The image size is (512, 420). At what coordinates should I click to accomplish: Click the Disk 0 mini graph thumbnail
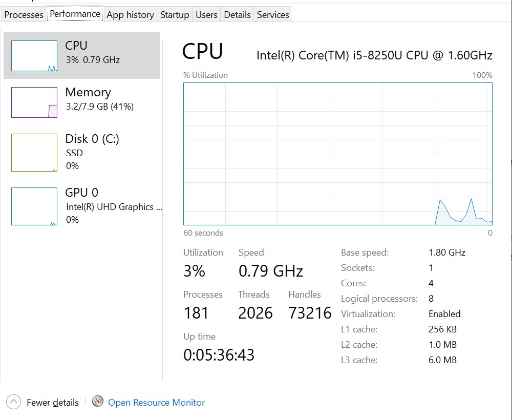click(34, 153)
